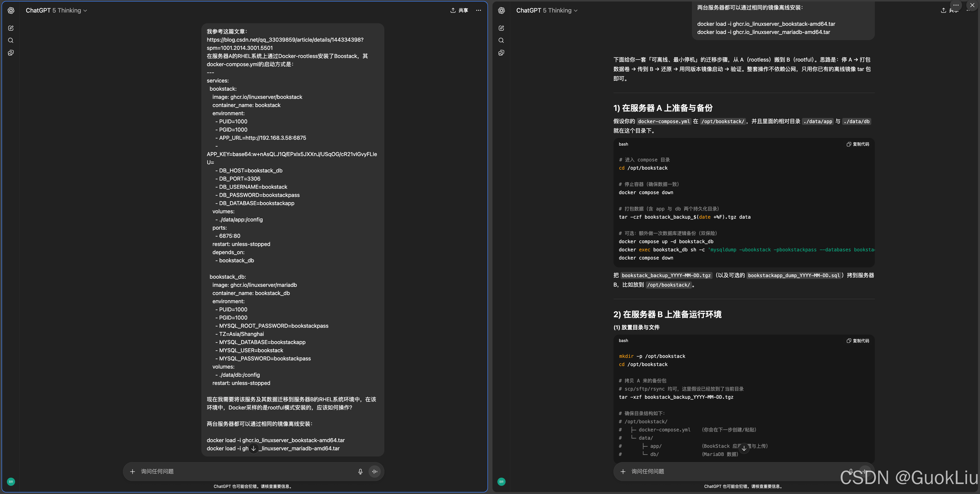This screenshot has height=494, width=980.
Task: Open the three-dot options menu in left window
Action: click(479, 10)
